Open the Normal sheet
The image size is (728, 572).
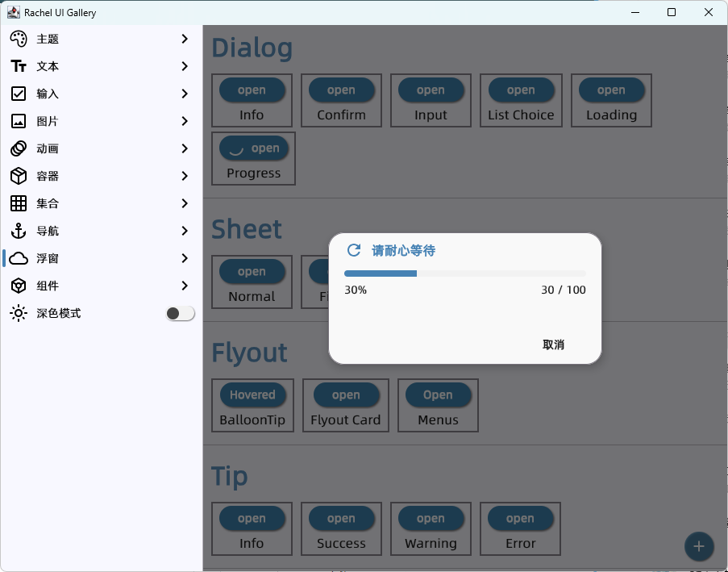point(252,271)
